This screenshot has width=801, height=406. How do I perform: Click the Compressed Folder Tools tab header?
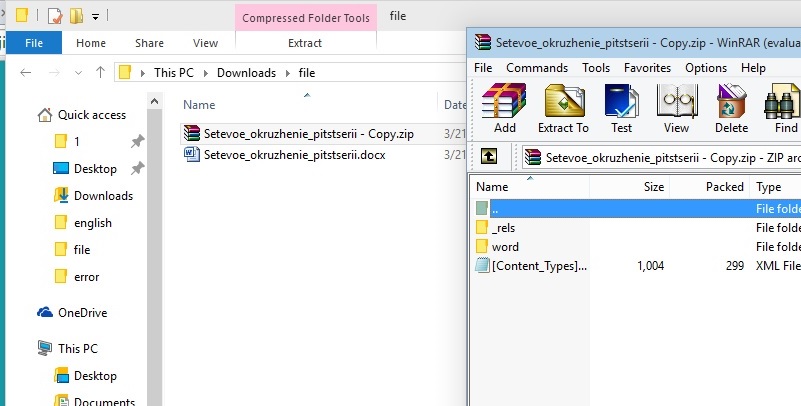point(306,18)
